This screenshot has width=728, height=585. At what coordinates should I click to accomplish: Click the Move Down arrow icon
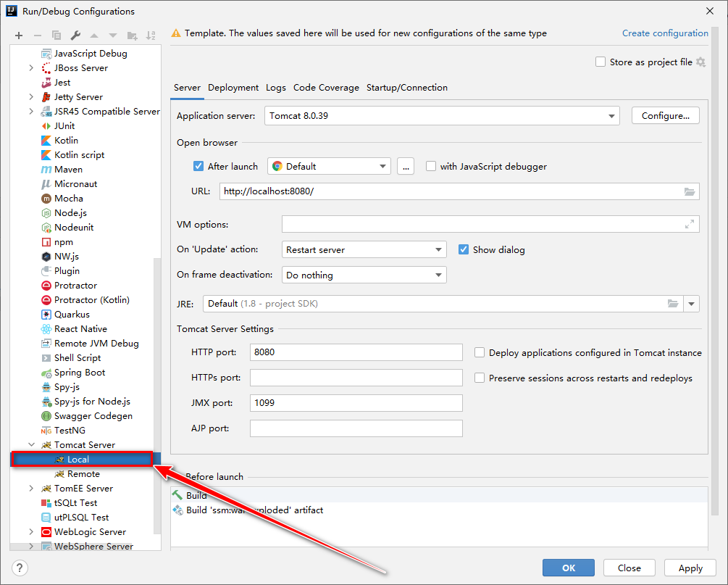[x=113, y=36]
